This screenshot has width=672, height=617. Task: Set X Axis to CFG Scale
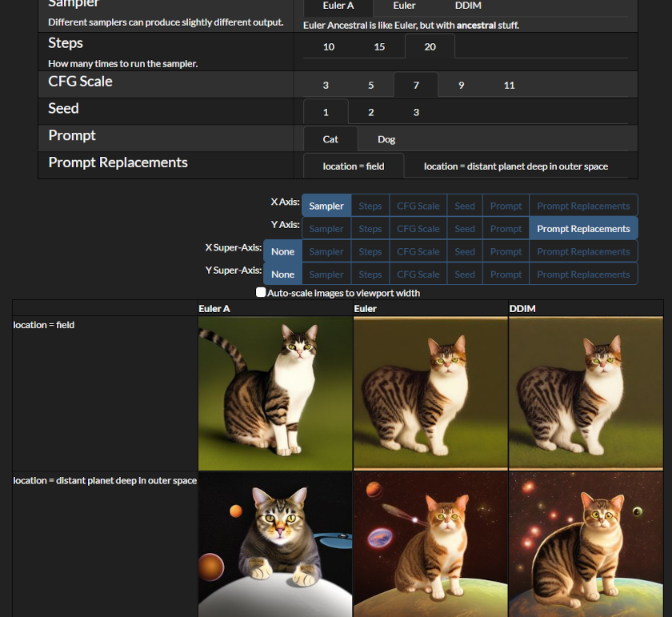[x=418, y=206]
